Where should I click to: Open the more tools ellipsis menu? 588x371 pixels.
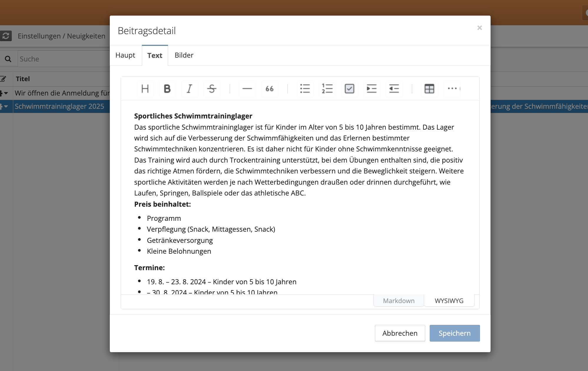click(452, 88)
